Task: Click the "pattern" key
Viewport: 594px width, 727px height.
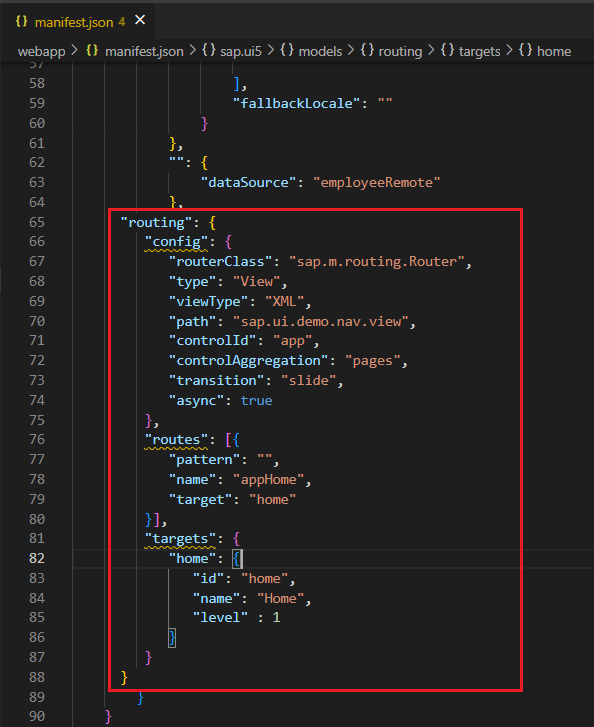Action: (208, 460)
